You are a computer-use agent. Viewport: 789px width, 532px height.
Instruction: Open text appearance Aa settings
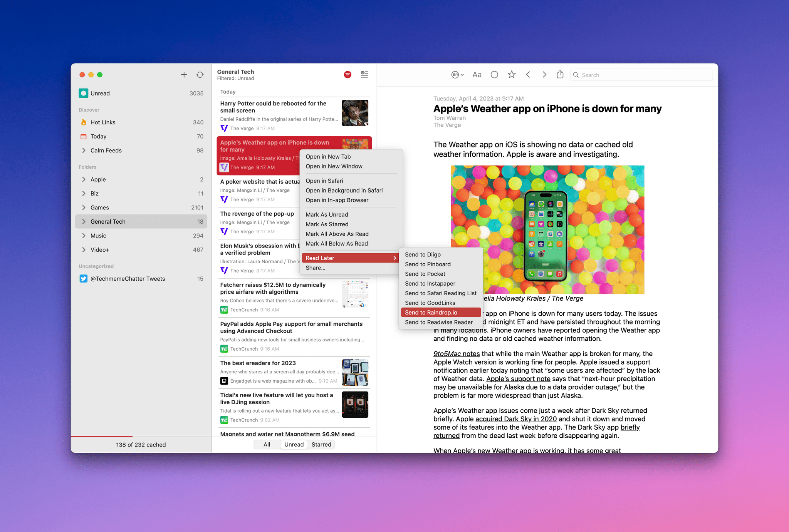point(477,75)
